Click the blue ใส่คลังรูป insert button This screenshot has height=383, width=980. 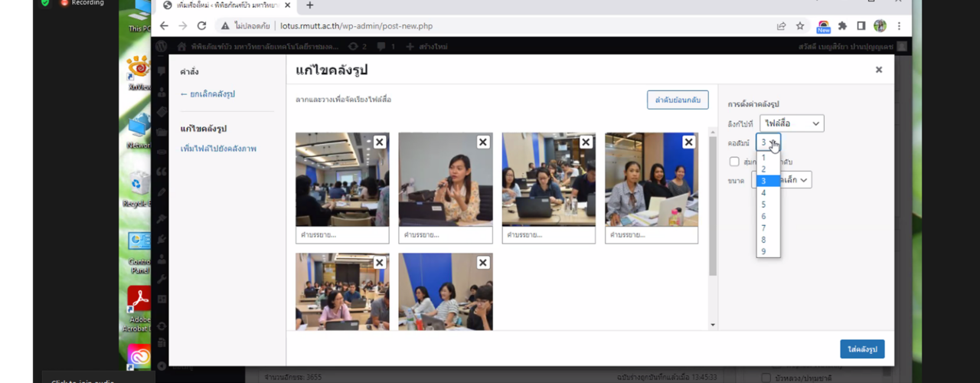click(862, 349)
